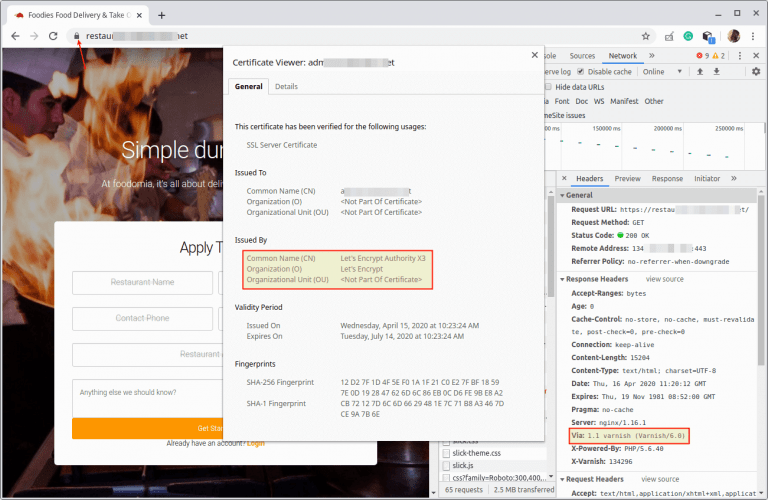This screenshot has height=500, width=768.
Task: Open a new browser tab with plus
Action: click(161, 15)
